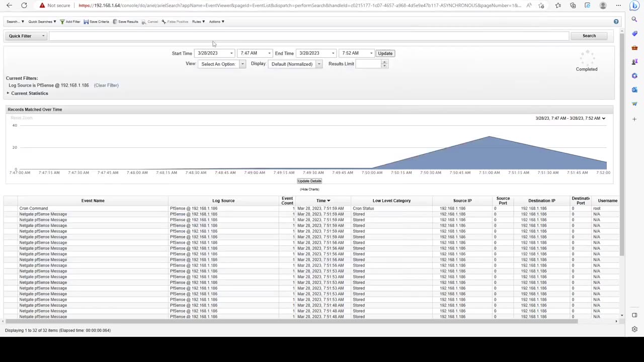This screenshot has width=644, height=362.
Task: Open the Quick Filter dropdown
Action: [x=26, y=36]
